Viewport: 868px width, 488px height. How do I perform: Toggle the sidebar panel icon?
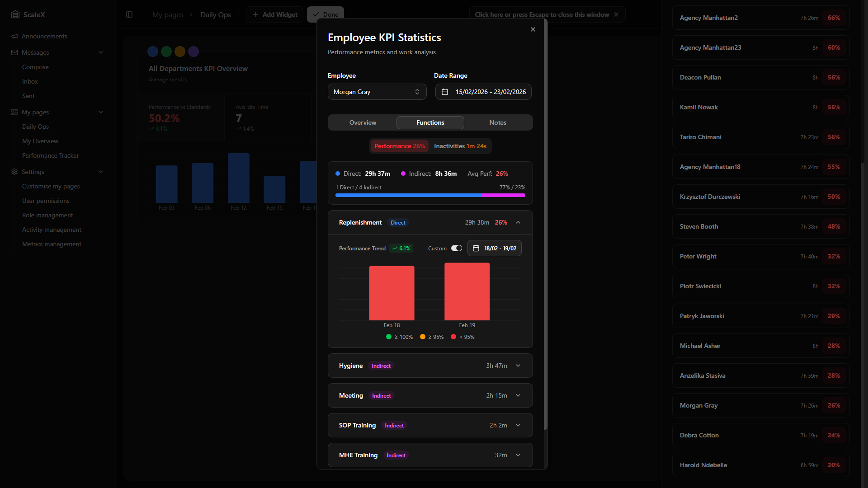pos(129,14)
